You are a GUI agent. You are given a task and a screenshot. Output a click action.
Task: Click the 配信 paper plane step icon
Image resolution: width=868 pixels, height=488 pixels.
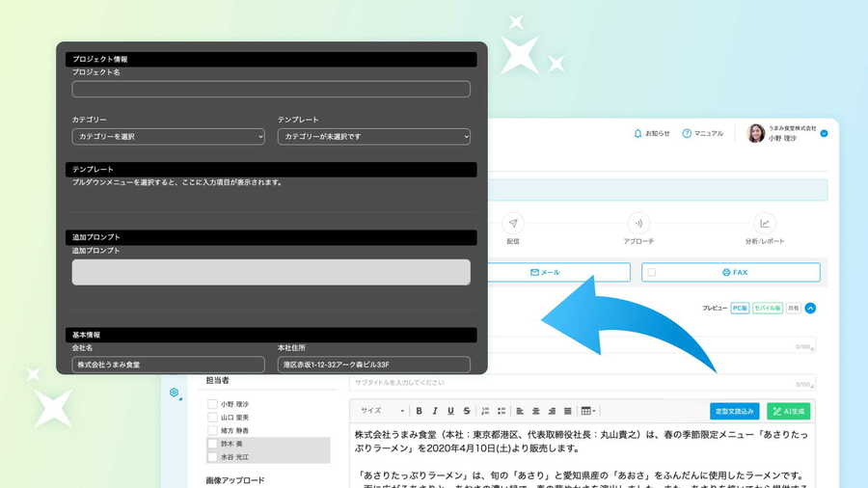point(513,222)
